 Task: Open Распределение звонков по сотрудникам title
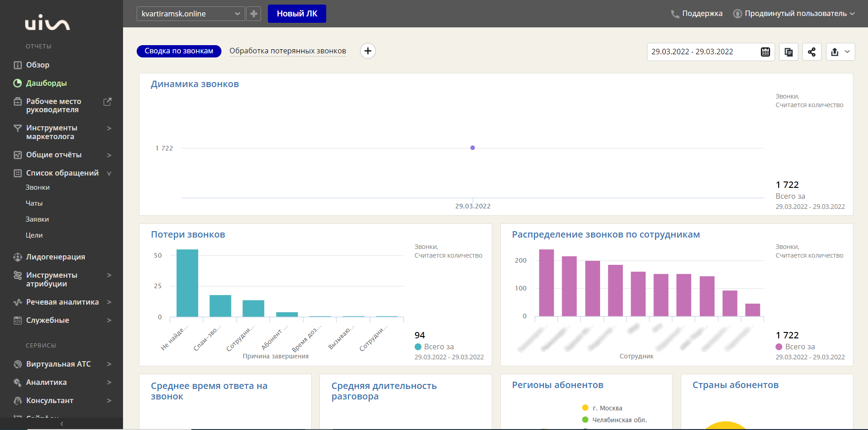point(606,235)
